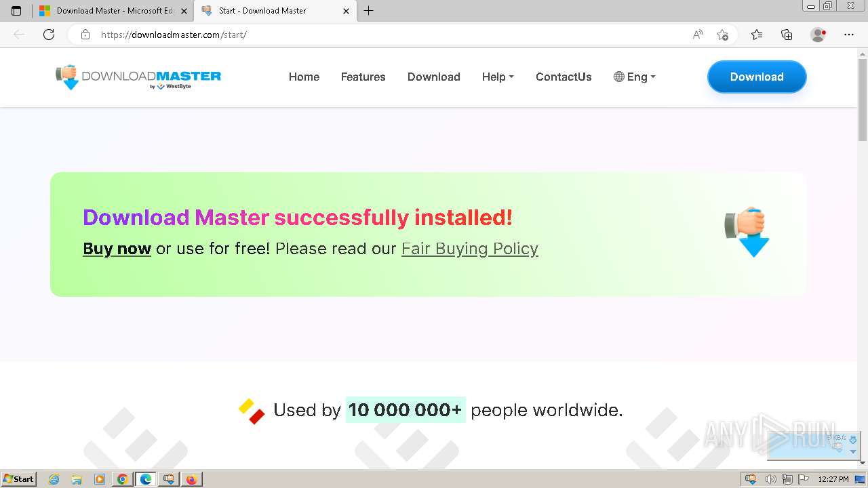The width and height of the screenshot is (868, 488).
Task: Click the hand-and-arrow icon in the green banner
Action: coord(747,232)
